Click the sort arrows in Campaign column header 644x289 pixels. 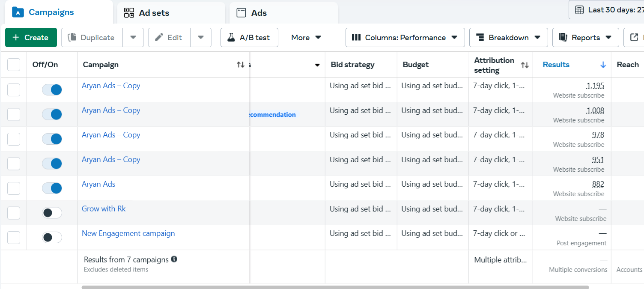[240, 65]
